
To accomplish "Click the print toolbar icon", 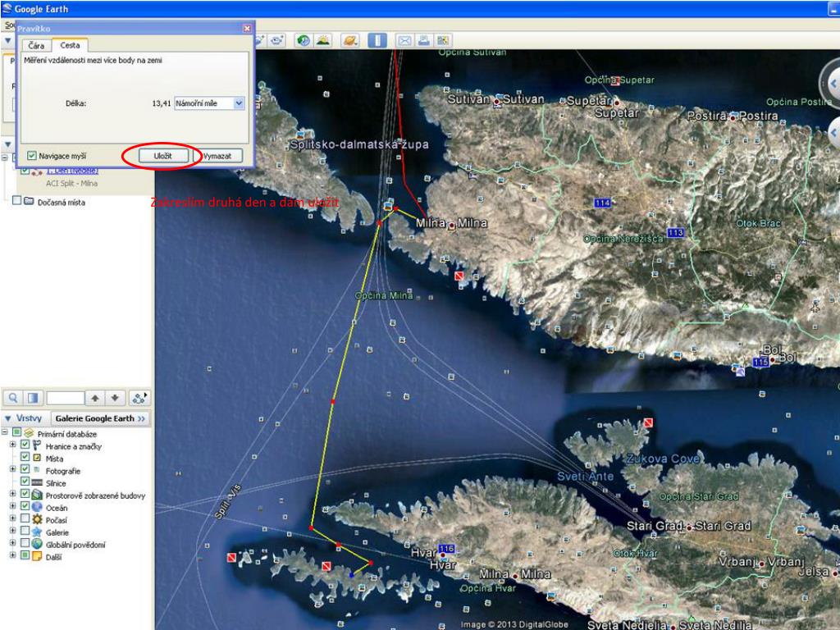I will tap(424, 40).
